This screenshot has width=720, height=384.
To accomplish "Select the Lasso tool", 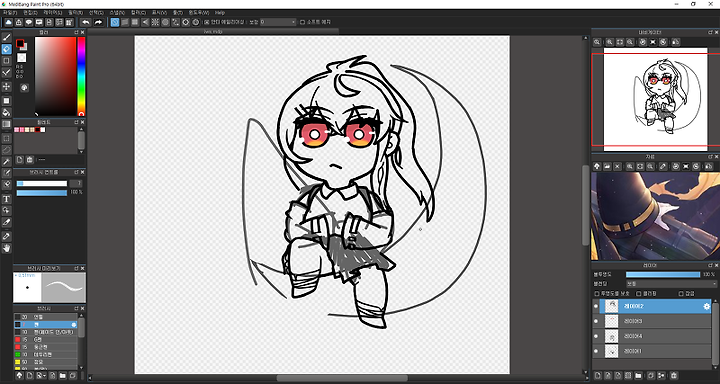I will point(6,150).
